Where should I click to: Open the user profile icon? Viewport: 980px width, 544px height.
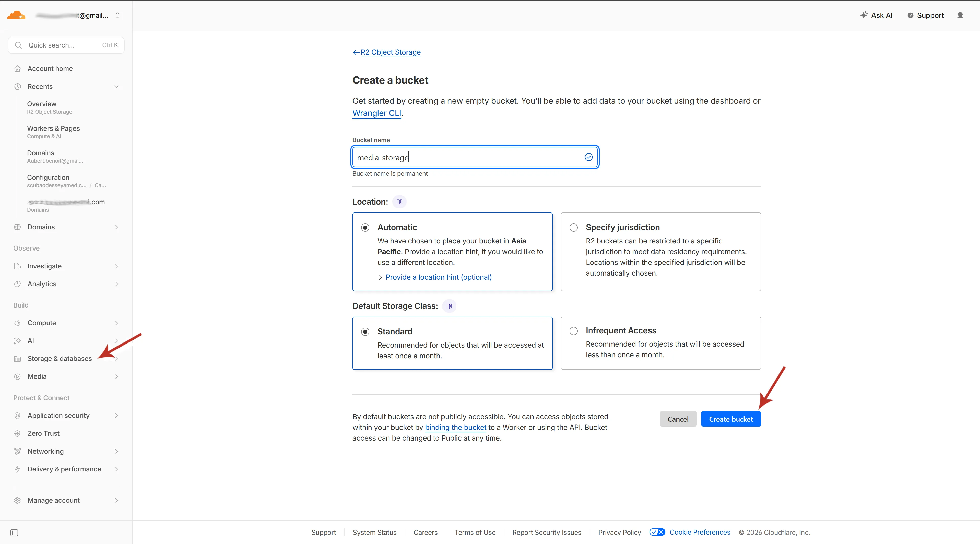(960, 15)
